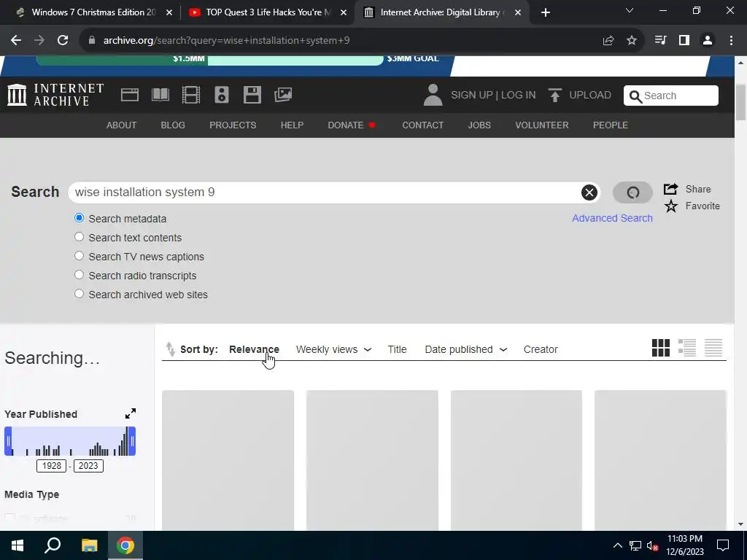Viewport: 747px width, 560px height.
Task: Click the Favorite star icon
Action: (x=671, y=206)
